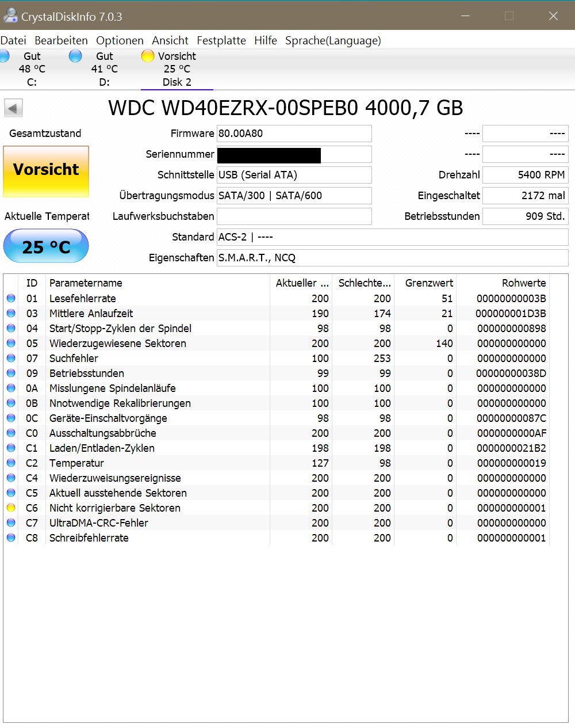
Task: Click status orb of row C2 Temperatur
Action: coord(11,463)
